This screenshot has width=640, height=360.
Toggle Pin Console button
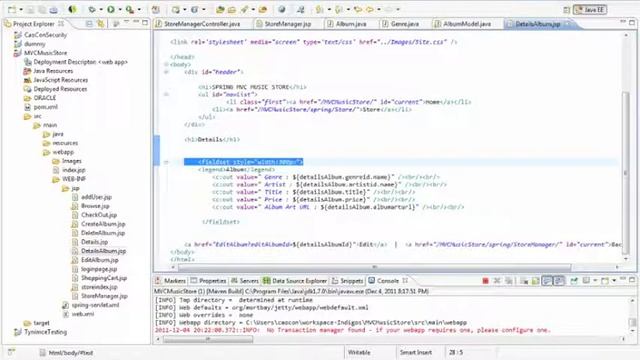574,281
